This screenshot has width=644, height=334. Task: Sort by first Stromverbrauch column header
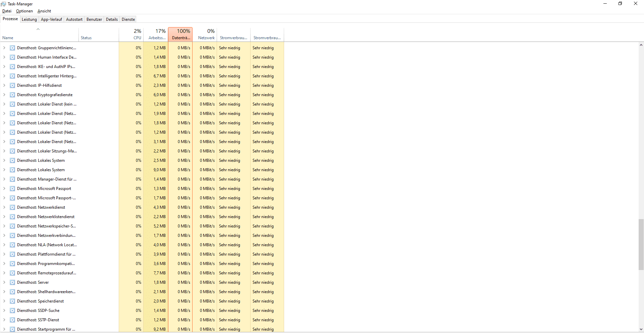233,35
